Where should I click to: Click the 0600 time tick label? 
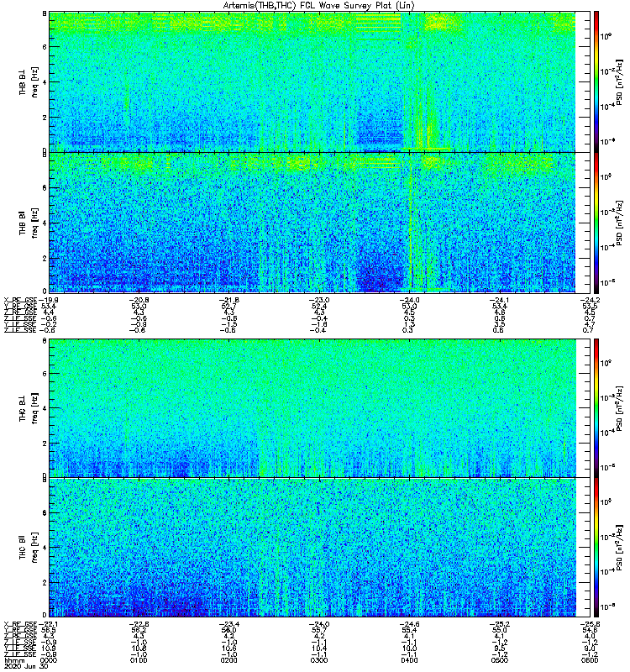coord(590,660)
